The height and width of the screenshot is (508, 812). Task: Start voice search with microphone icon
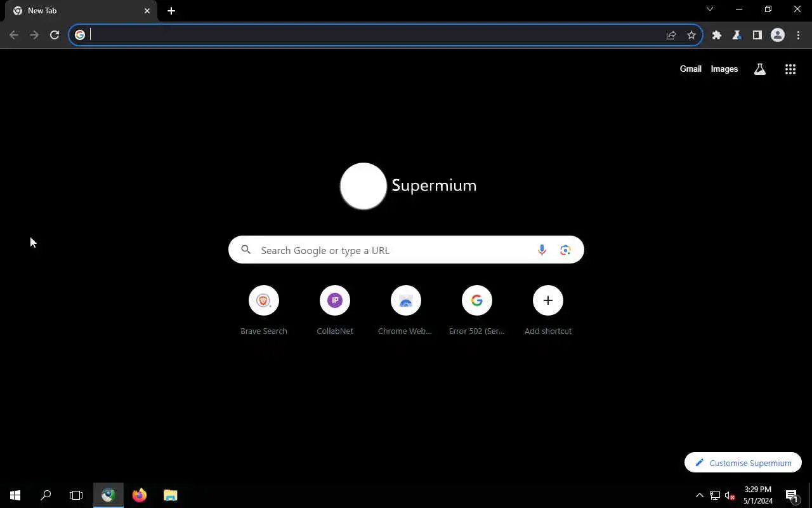pyautogui.click(x=542, y=250)
